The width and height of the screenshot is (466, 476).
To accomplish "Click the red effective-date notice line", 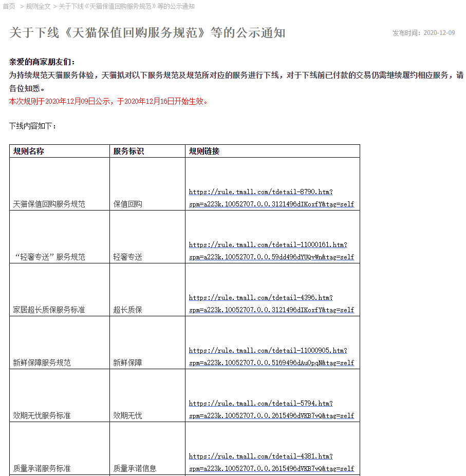I will tap(108, 101).
